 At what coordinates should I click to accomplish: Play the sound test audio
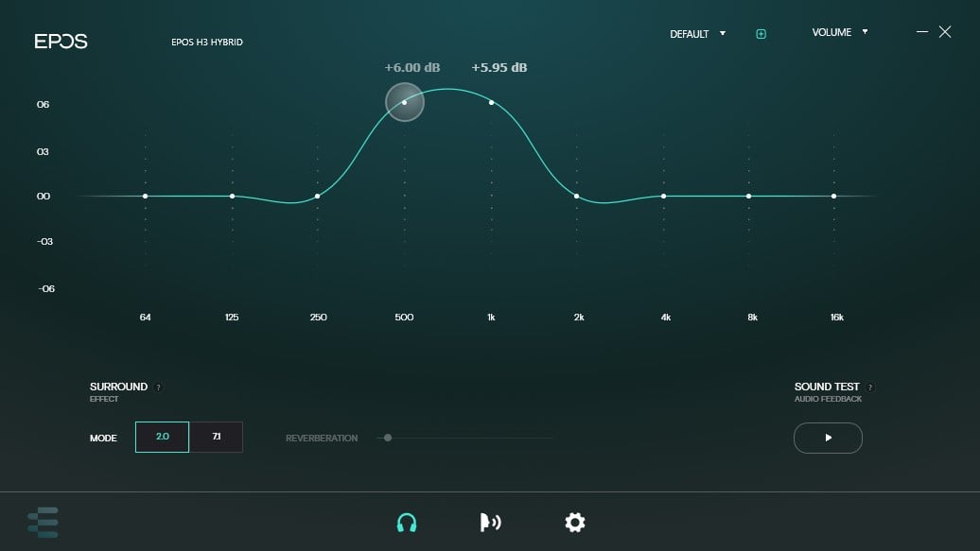click(x=828, y=439)
